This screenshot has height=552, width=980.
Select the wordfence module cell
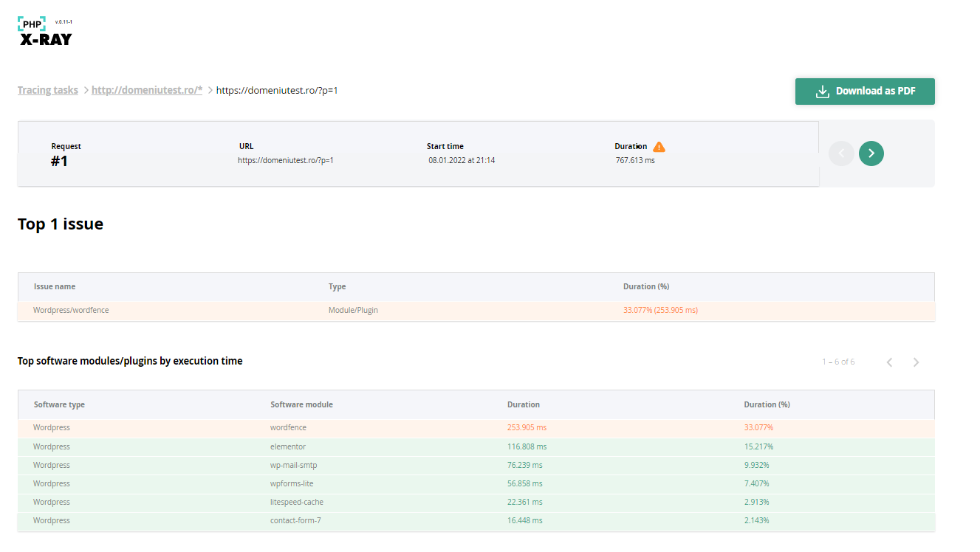coord(288,427)
